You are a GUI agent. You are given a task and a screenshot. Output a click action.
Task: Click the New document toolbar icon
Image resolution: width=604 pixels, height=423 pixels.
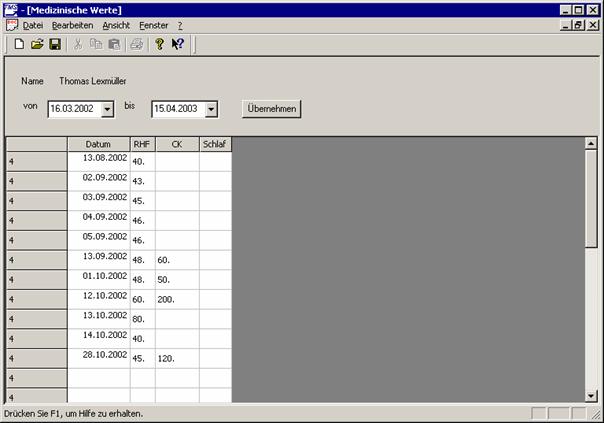pyautogui.click(x=19, y=44)
